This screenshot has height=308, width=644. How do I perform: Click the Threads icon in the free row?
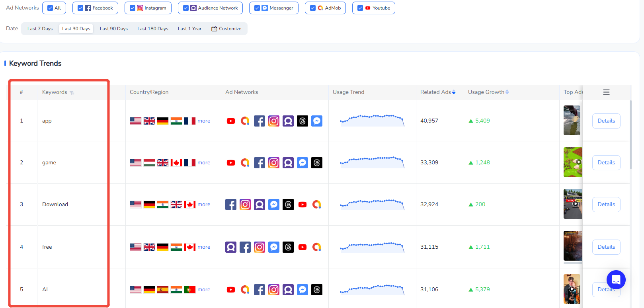pyautogui.click(x=288, y=247)
